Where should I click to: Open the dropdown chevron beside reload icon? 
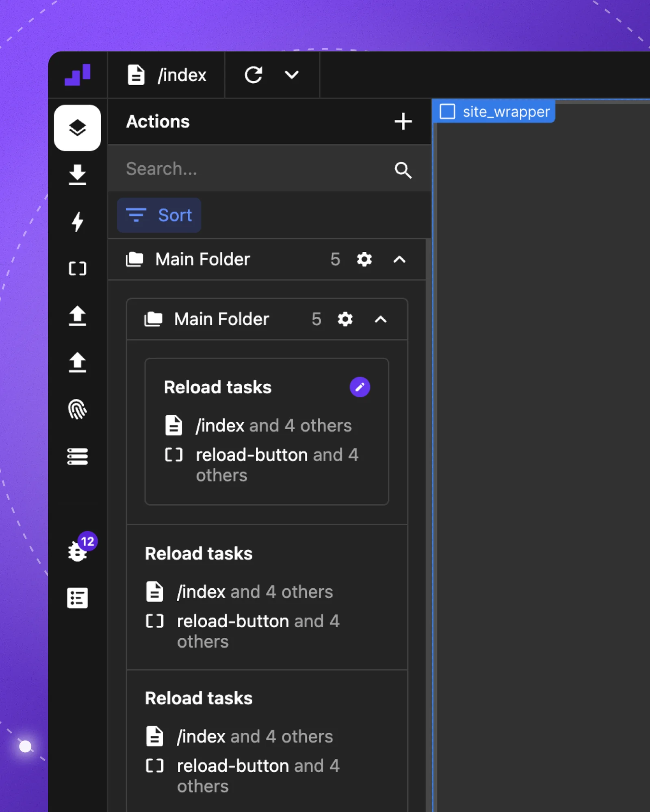[x=292, y=75]
